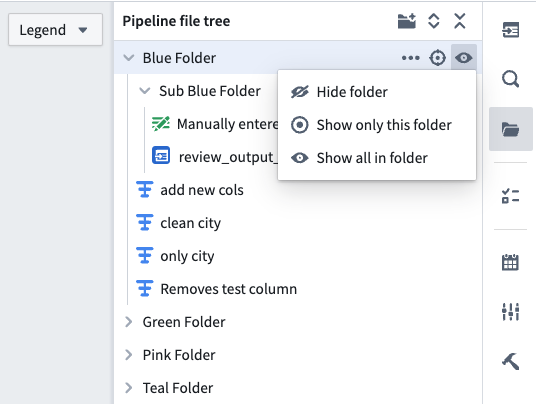Screen dimensions: 536x404
Task: Select the 'Manually entere' row text
Action: pyautogui.click(x=228, y=124)
